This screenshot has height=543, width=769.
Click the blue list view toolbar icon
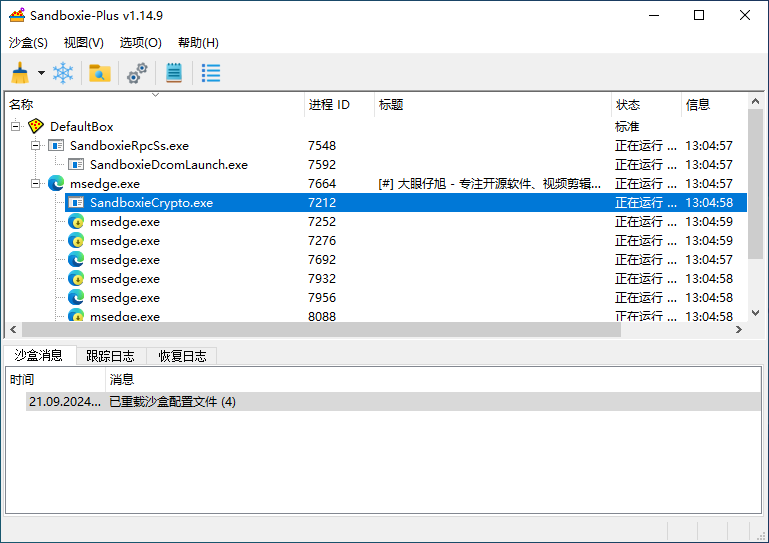[x=211, y=73]
